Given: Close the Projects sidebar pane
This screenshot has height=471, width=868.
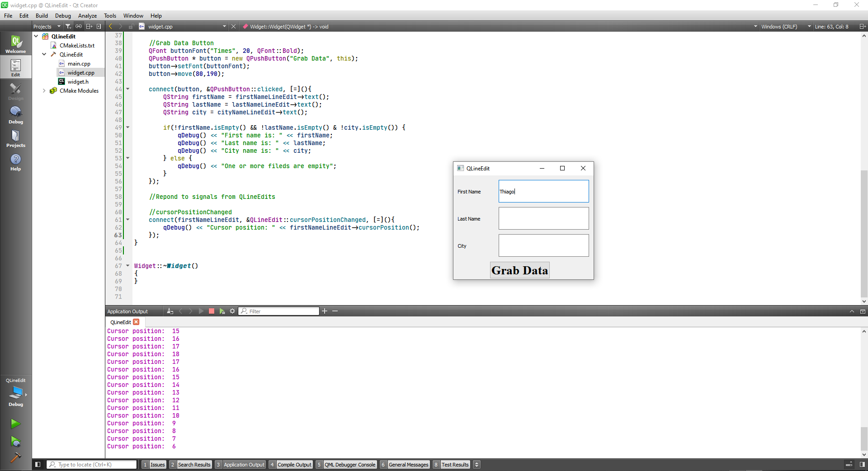Looking at the screenshot, I should [99, 26].
